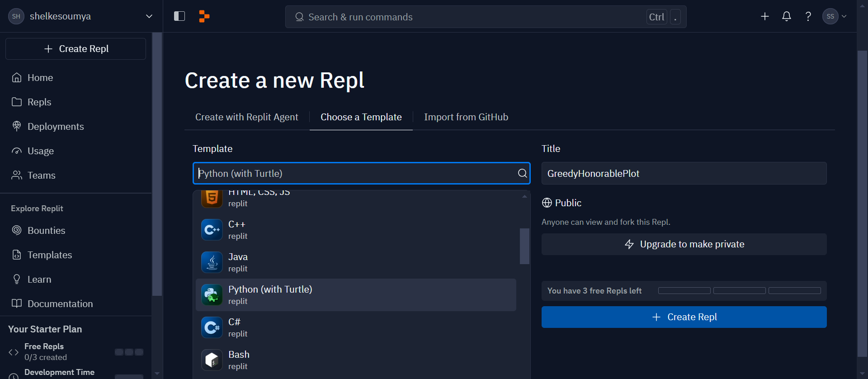This screenshot has width=868, height=379.
Task: Click the orange Replit logo
Action: coord(204,16)
